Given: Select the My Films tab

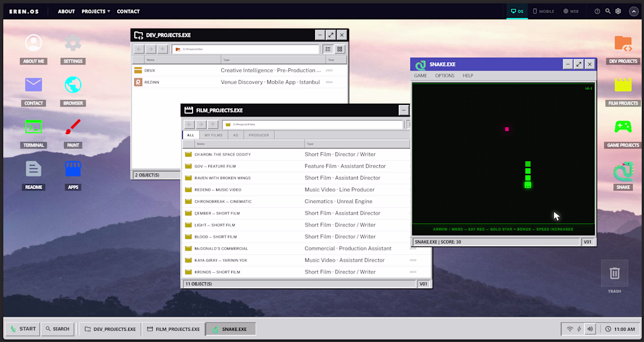Looking at the screenshot, I should 214,135.
